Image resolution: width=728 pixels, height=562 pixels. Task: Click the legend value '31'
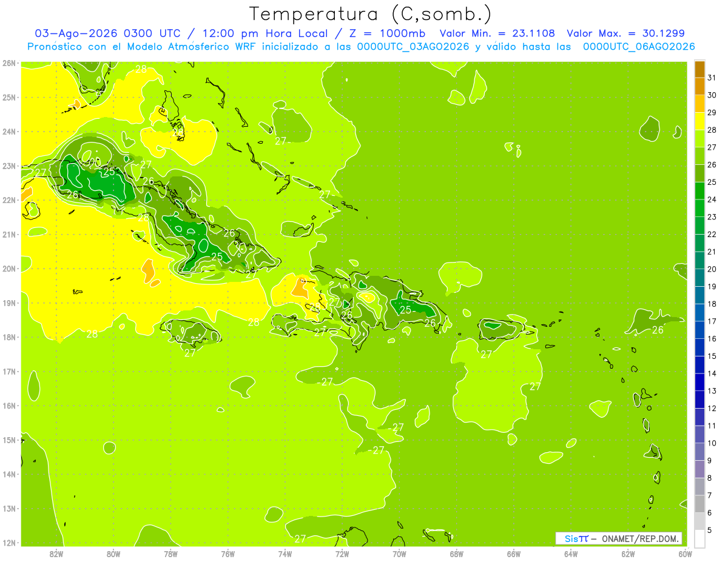click(x=712, y=78)
